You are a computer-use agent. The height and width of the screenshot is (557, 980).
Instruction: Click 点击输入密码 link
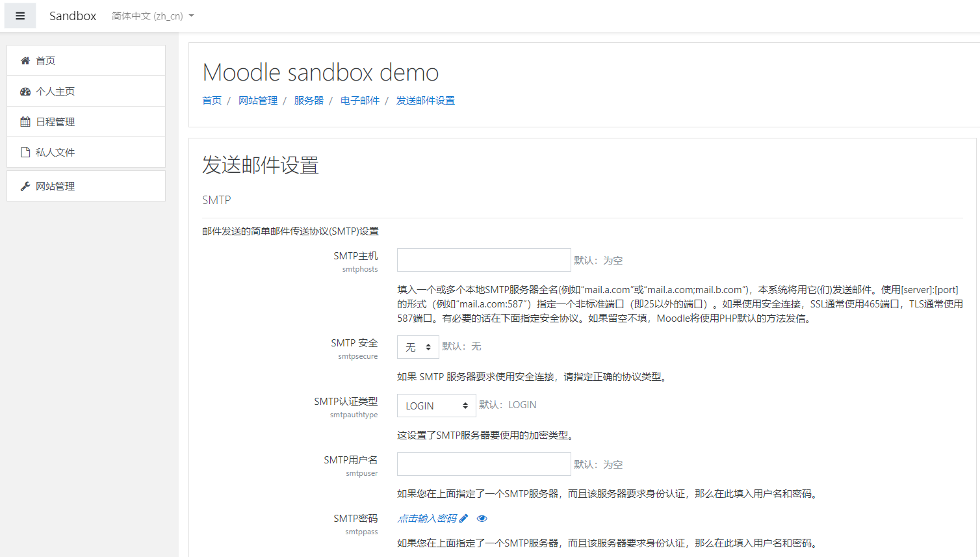pyautogui.click(x=427, y=519)
